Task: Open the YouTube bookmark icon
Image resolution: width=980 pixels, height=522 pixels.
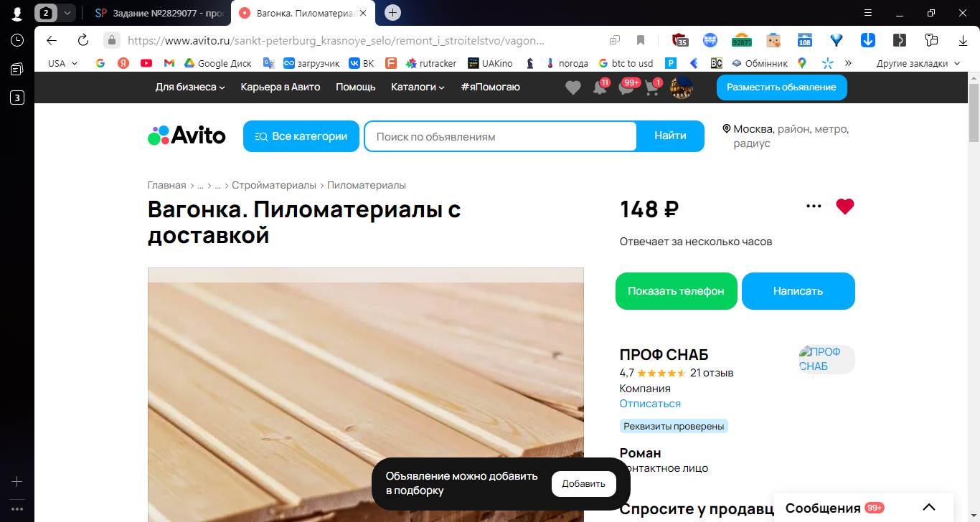Action: point(146,63)
